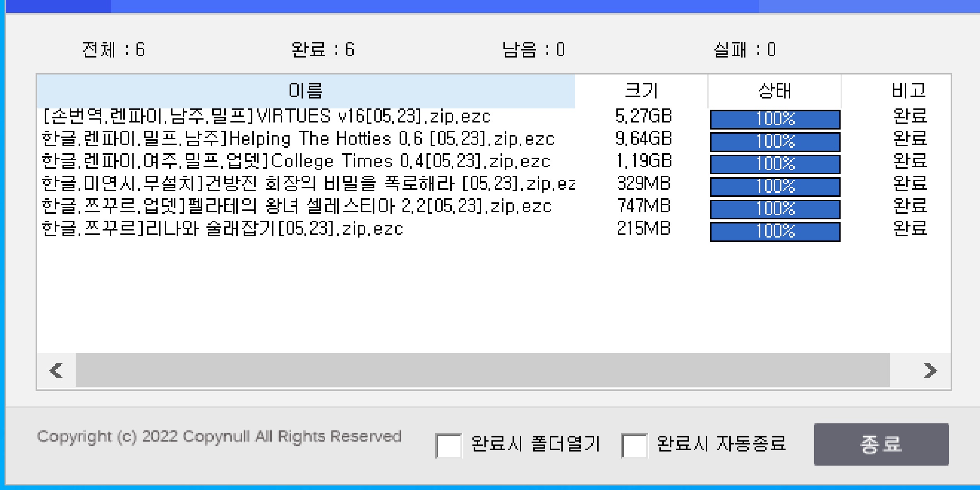The height and width of the screenshot is (490, 980).
Task: Click the 5.27GB file progress bar
Action: (775, 119)
